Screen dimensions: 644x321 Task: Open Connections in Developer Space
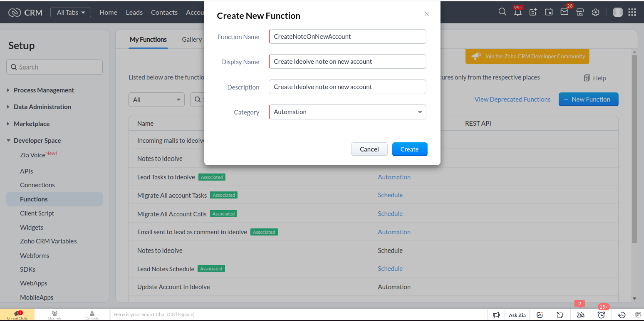[x=37, y=185]
